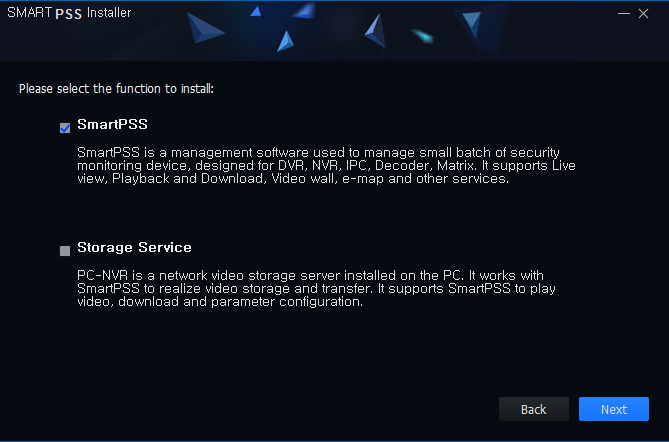Click the Storage Service heading label

134,247
